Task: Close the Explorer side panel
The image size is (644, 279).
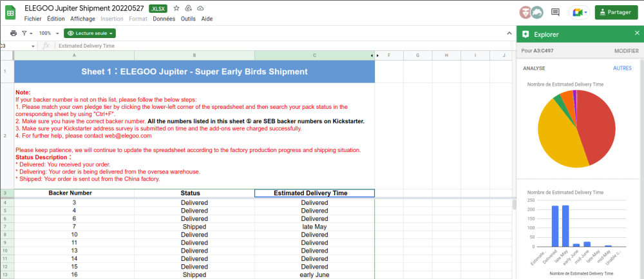Action: point(637,34)
